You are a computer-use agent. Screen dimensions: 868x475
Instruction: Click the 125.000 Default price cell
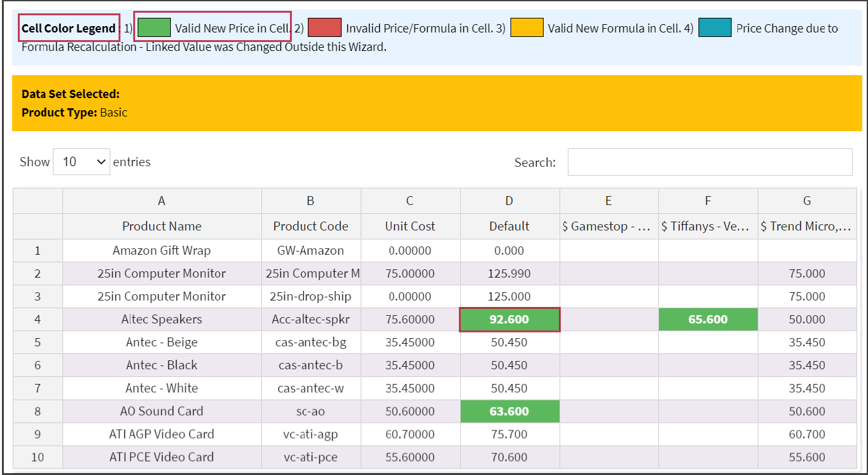click(x=510, y=297)
